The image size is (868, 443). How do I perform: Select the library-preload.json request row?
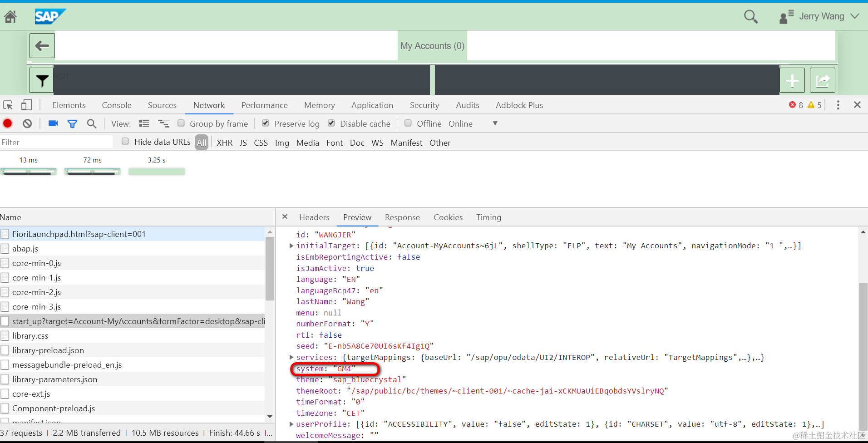click(x=132, y=350)
